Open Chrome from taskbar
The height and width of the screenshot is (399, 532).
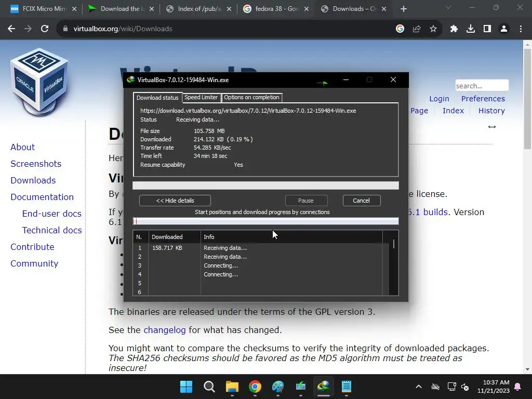(255, 387)
